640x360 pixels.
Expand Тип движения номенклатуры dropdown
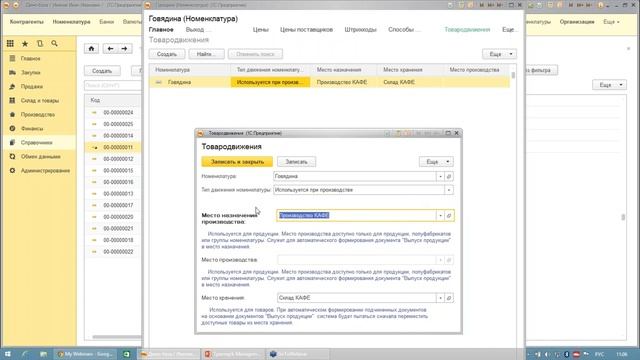coord(449,190)
